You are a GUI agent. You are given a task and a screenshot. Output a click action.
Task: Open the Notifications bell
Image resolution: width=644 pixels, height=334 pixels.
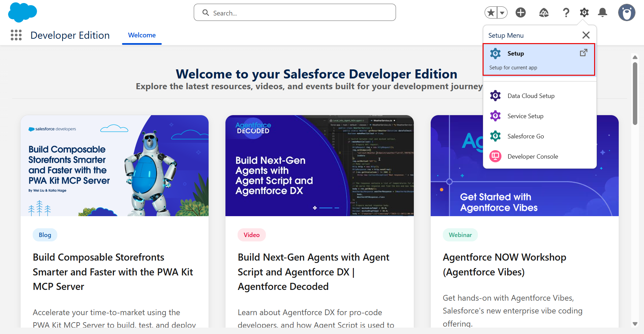tap(602, 13)
